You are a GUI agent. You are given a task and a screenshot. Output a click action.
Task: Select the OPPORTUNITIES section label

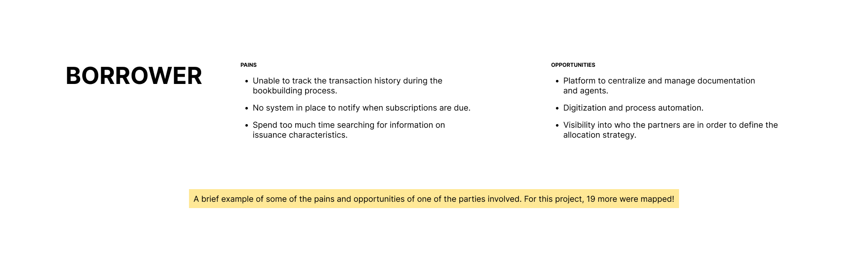[x=573, y=65]
